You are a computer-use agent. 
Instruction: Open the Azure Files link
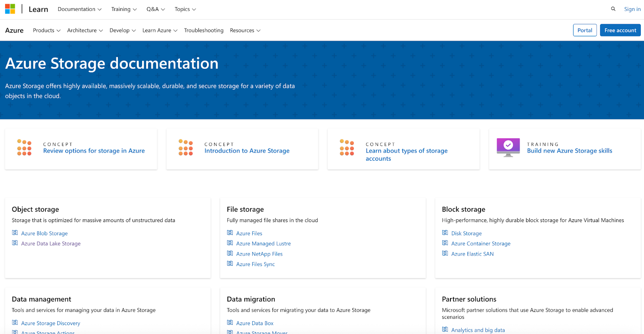(x=249, y=233)
